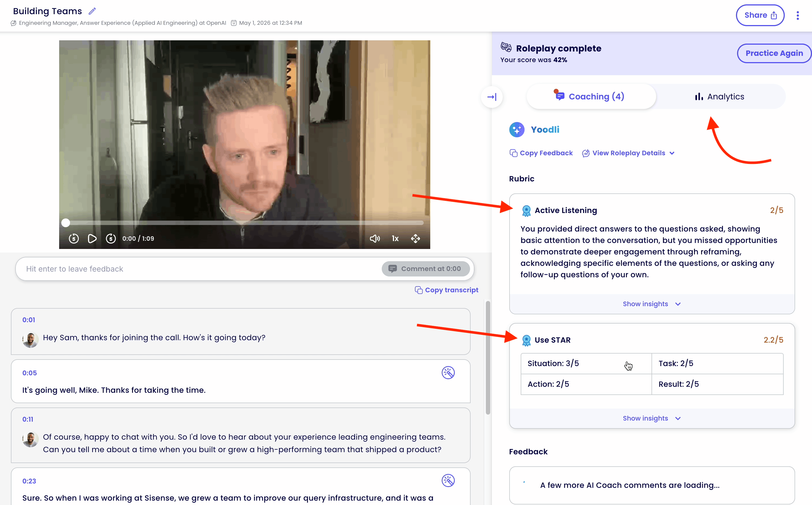The width and height of the screenshot is (812, 505).
Task: Click speaker avatar at 0:11 message
Action: coord(31,440)
